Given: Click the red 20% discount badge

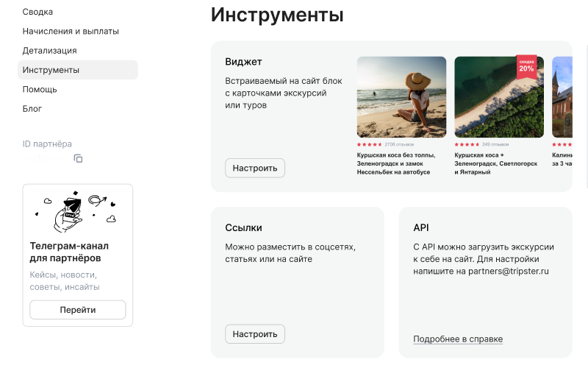Looking at the screenshot, I should click(526, 66).
